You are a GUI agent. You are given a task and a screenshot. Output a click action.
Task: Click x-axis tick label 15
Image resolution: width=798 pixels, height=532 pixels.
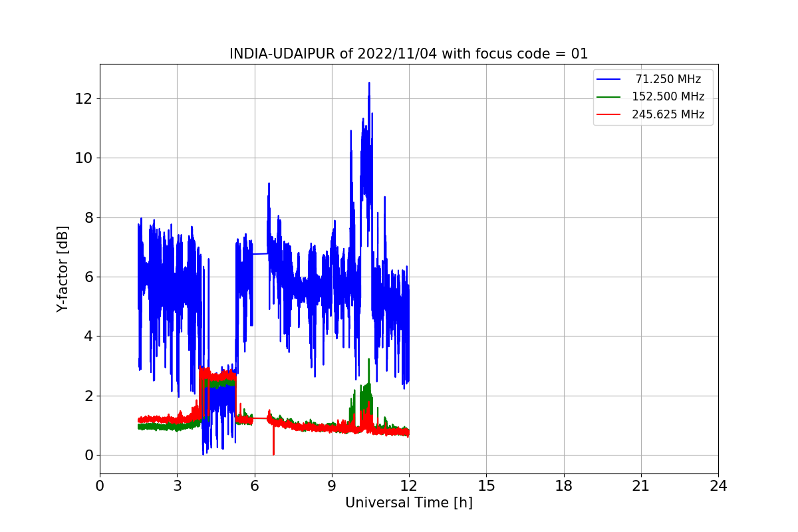[x=486, y=485]
